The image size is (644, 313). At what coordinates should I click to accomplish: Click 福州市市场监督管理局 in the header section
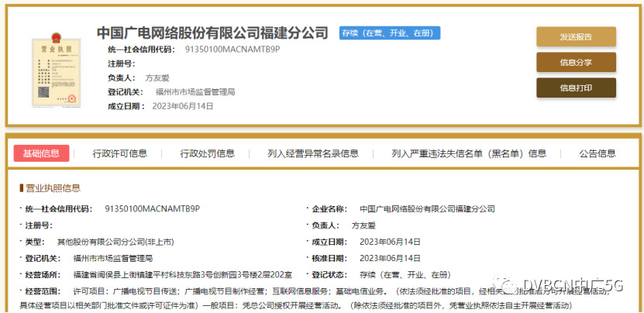(x=195, y=92)
